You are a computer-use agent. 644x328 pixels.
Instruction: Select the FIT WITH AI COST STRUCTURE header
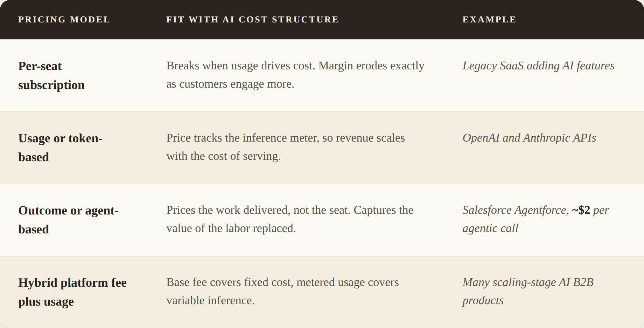[x=252, y=20]
